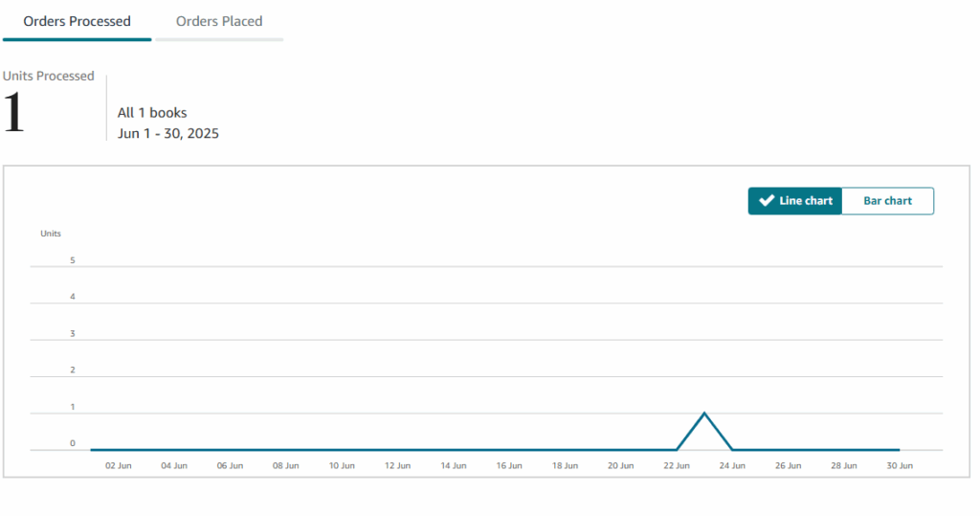
Task: Click the '06 Jun' axis label
Action: click(230, 465)
